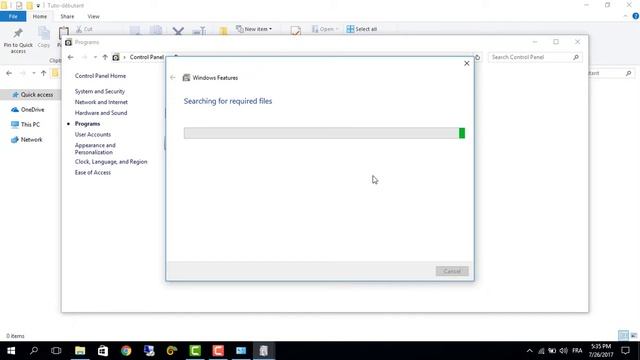
Task: Close the Windows Features dialog
Action: tap(467, 63)
